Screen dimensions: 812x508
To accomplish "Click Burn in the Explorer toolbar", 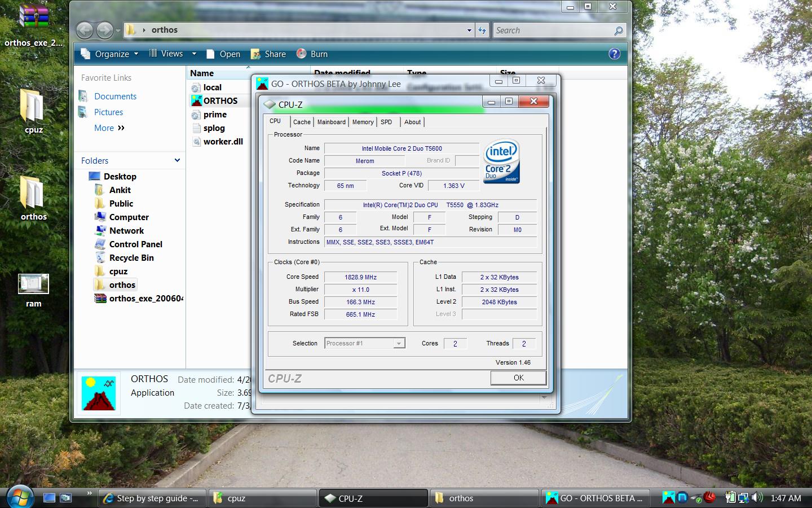I will click(x=312, y=54).
